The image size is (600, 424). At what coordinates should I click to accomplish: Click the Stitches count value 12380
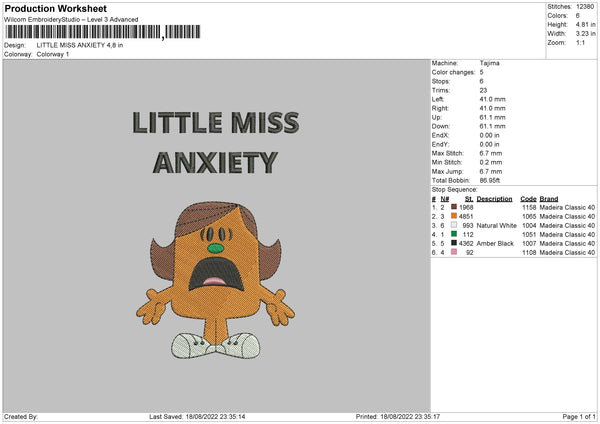(x=585, y=7)
